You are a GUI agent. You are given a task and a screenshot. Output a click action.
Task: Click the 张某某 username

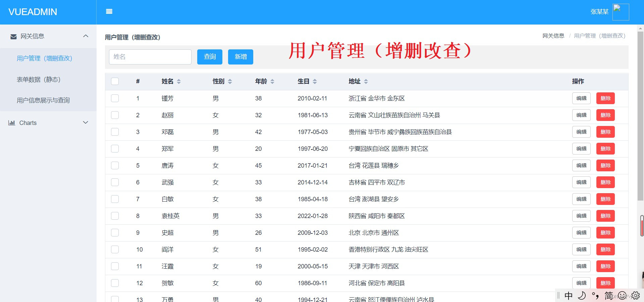click(599, 12)
